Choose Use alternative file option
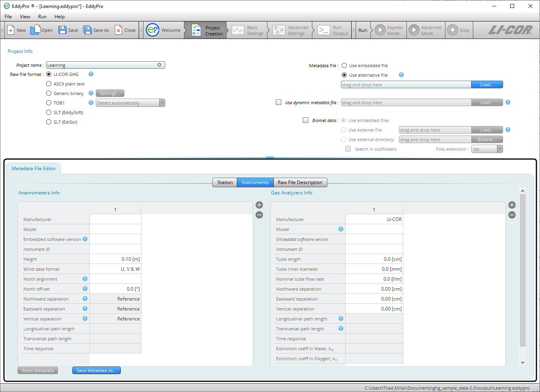The width and height of the screenshot is (540, 392). tap(345, 75)
